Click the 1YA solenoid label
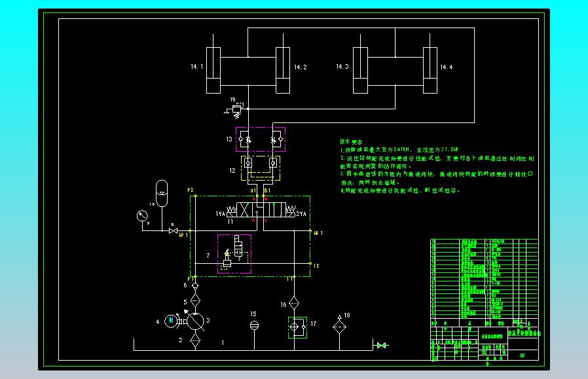Viewport: 588px width, 379px height. point(220,213)
